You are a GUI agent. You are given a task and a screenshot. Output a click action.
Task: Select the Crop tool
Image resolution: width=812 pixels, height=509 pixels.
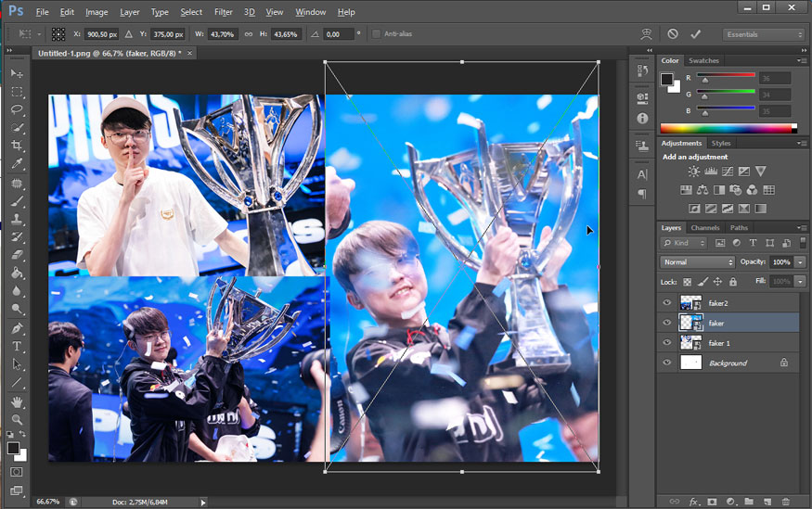[x=17, y=146]
